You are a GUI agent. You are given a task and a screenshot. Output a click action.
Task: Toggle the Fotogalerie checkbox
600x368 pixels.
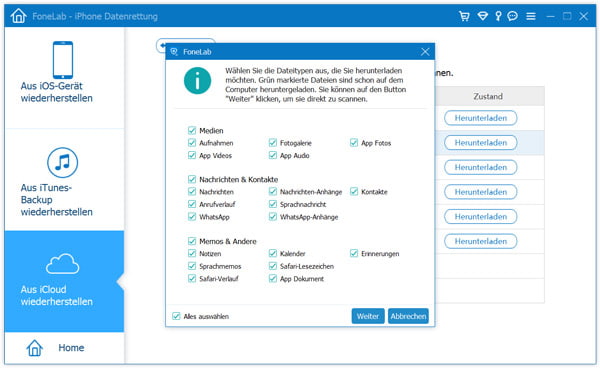(273, 143)
